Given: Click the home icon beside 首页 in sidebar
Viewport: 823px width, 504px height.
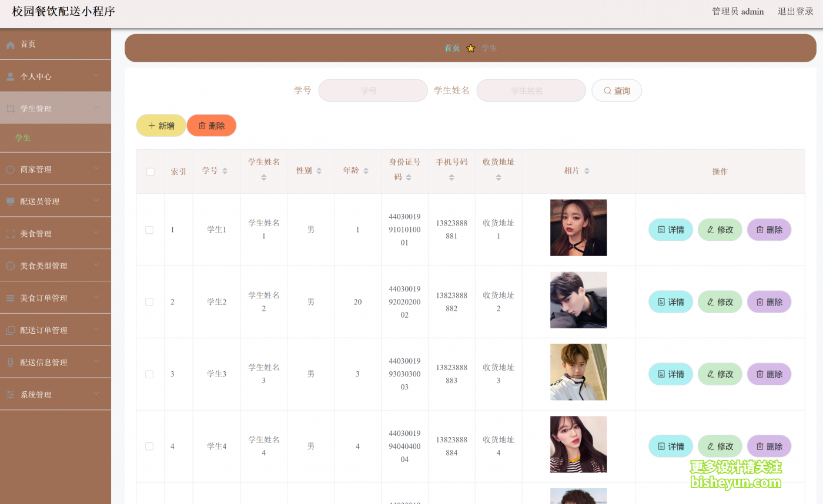Looking at the screenshot, I should (10, 45).
